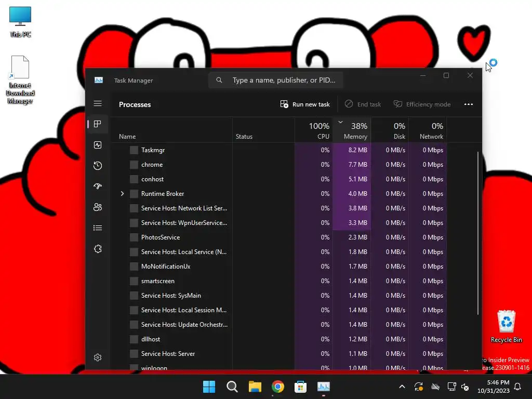532x399 pixels.
Task: Click the chrome process icon
Action: coord(134,165)
